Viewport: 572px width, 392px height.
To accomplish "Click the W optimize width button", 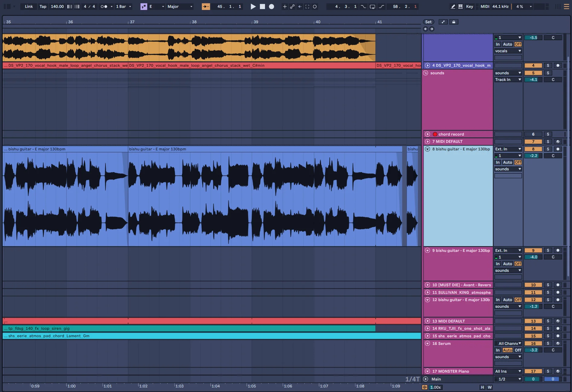I will tap(490, 387).
